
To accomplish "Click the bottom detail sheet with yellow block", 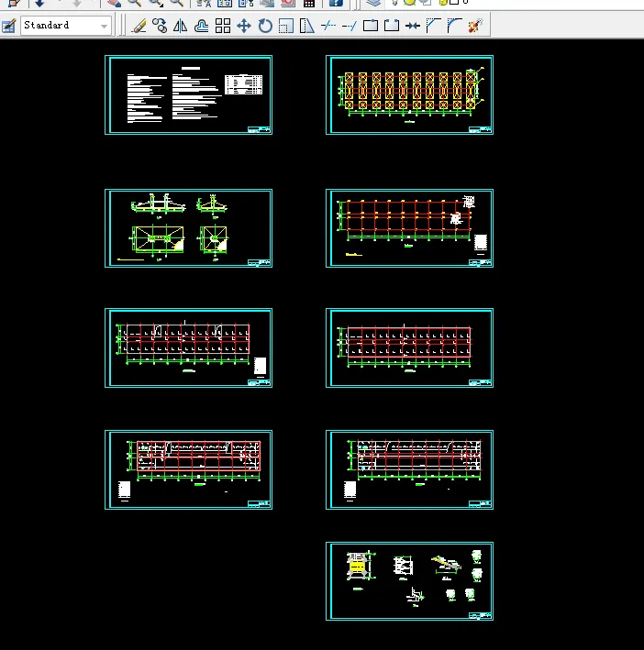I will point(410,581).
